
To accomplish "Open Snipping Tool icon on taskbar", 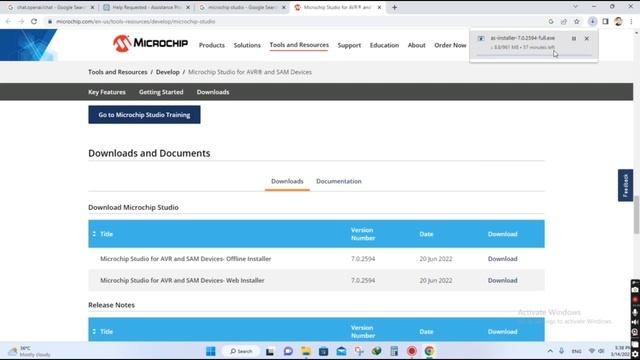I will (x=359, y=351).
